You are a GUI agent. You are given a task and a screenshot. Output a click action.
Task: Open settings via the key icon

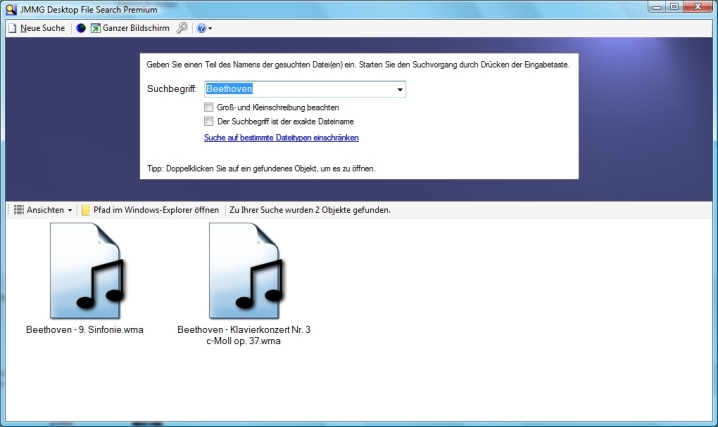point(182,28)
